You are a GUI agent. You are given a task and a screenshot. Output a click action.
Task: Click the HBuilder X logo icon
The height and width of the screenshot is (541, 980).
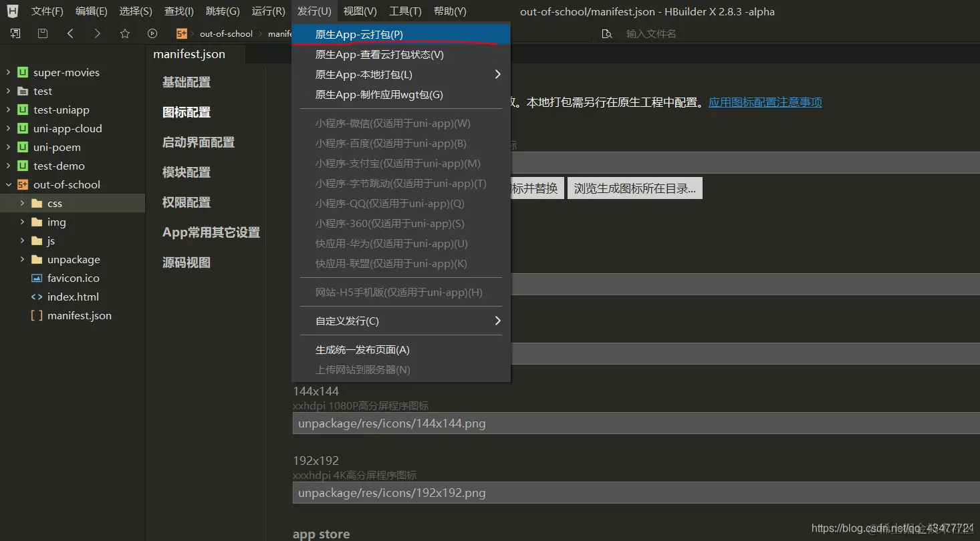pos(13,11)
